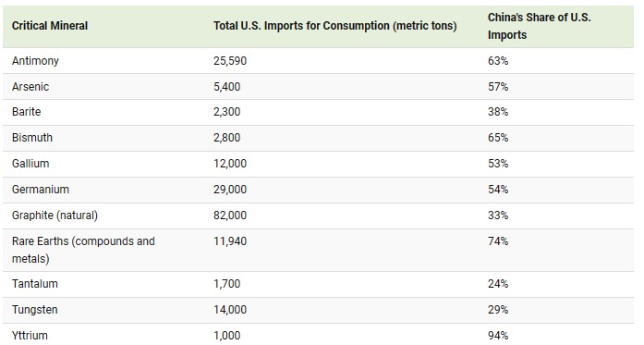
Task: Select the Tantalum row label
Action: [x=35, y=284]
